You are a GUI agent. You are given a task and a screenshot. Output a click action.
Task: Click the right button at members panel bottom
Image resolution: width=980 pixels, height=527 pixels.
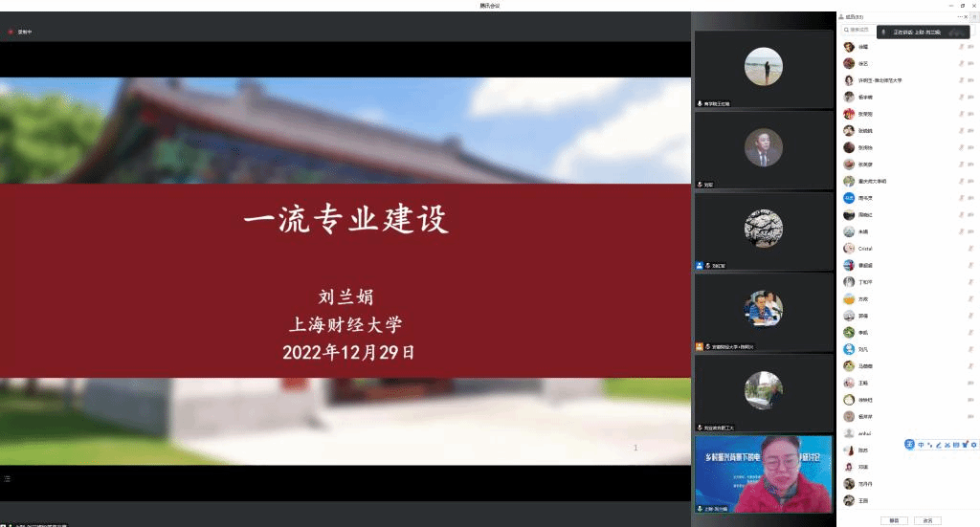click(925, 520)
